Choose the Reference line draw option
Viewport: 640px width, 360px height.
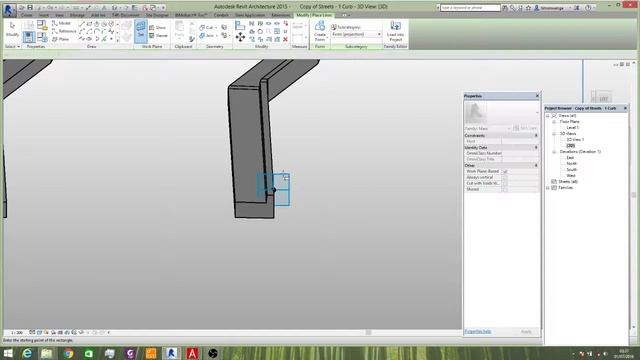click(x=64, y=31)
